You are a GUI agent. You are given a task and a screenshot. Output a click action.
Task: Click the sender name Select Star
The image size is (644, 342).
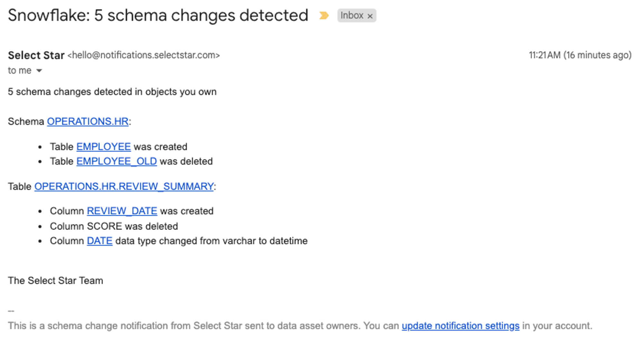36,55
